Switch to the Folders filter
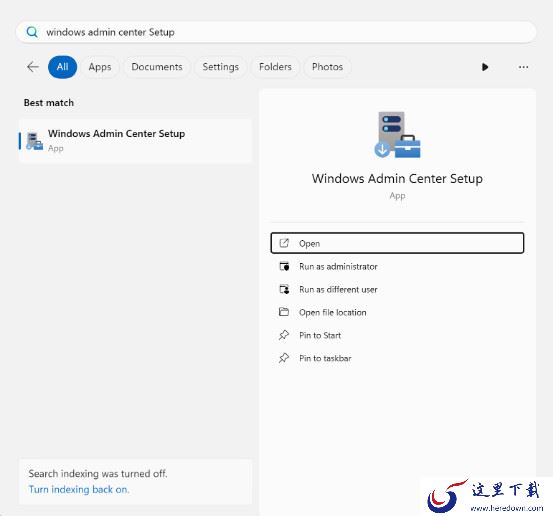 pos(275,67)
